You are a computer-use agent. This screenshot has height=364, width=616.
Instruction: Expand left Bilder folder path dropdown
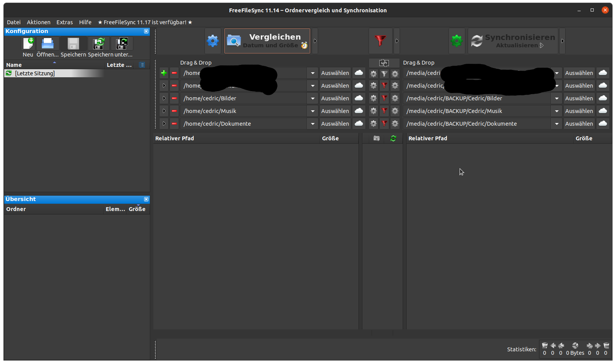[312, 98]
